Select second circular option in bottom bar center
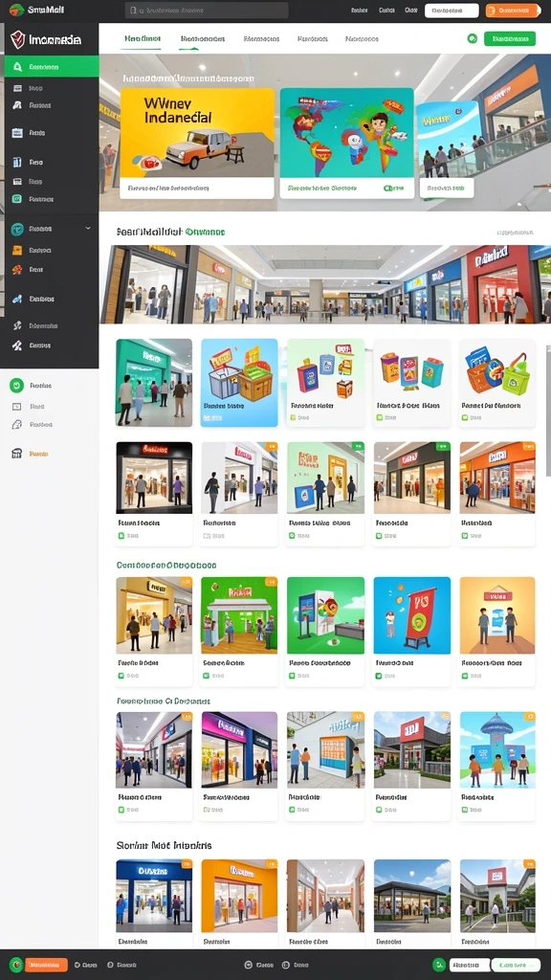 click(x=286, y=965)
